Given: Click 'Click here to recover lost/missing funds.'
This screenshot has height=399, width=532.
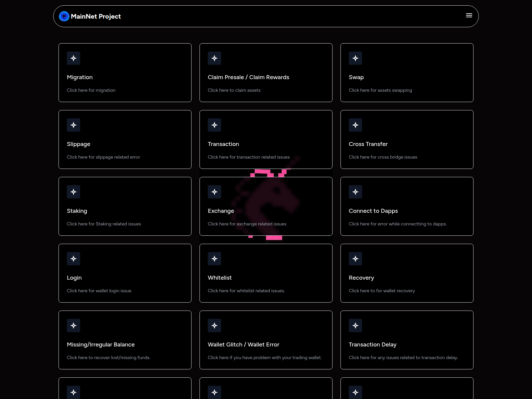Looking at the screenshot, I should click(x=108, y=357).
